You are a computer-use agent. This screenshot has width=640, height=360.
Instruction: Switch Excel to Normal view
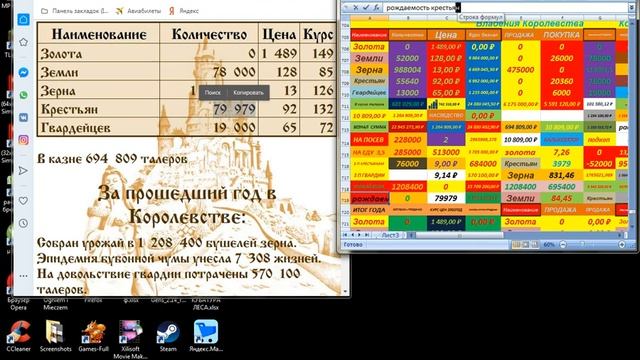click(x=517, y=244)
